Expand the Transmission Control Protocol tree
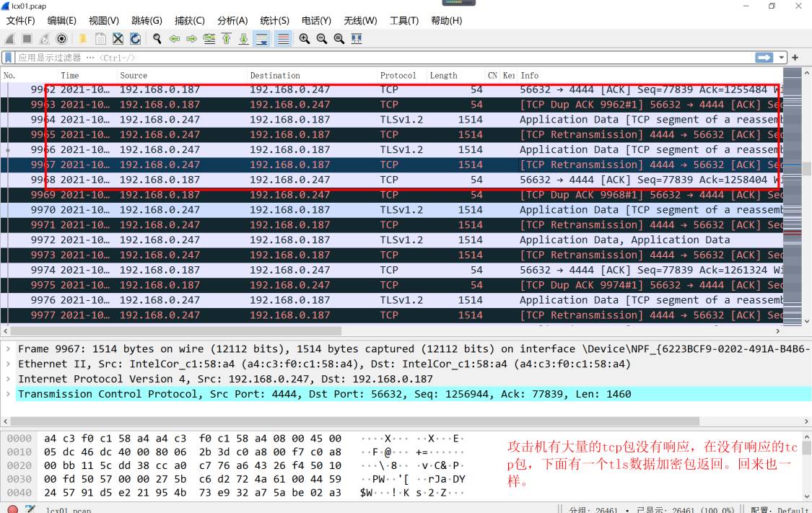 tap(9, 394)
